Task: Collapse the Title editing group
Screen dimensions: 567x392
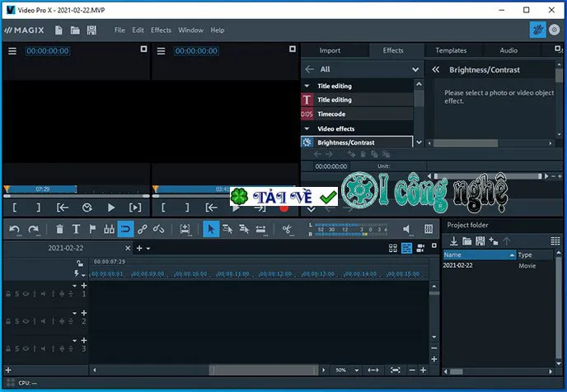Action: 307,86
